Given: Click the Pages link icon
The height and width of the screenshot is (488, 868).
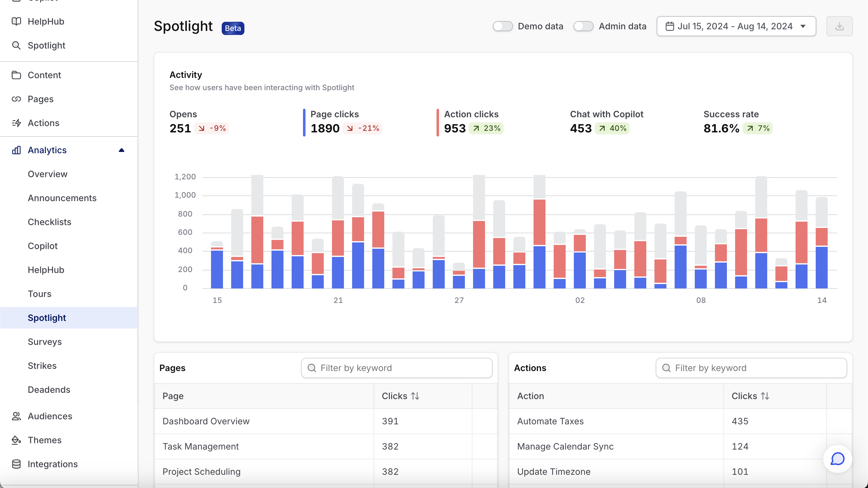Looking at the screenshot, I should (x=16, y=99).
